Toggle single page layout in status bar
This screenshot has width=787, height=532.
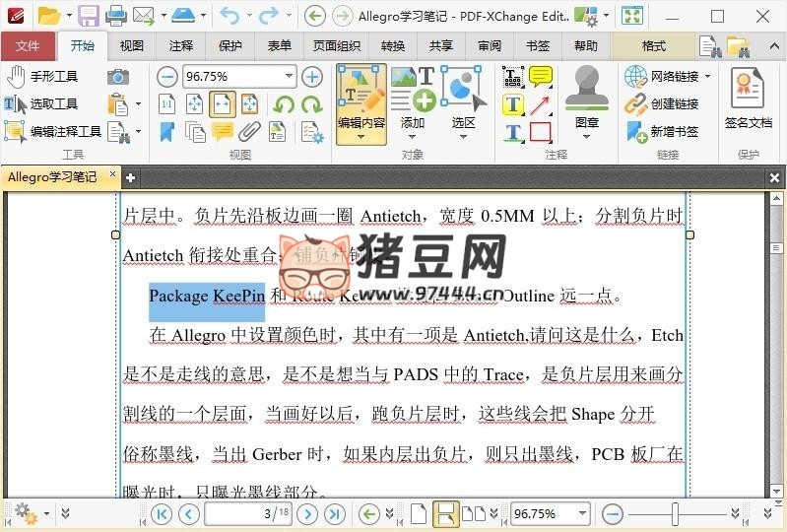point(419,513)
